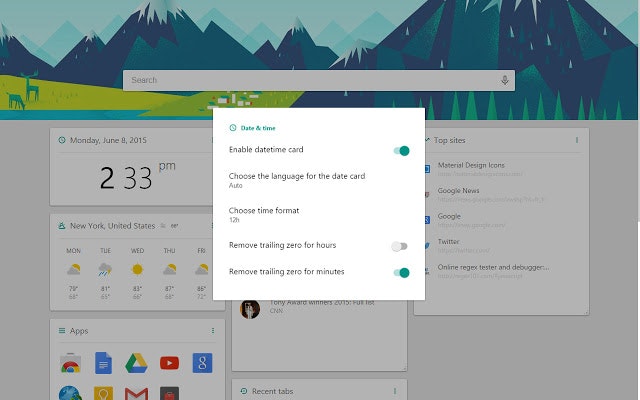Open the Tony Award winners news article
Viewport: 640px width, 400px height.
point(322,303)
